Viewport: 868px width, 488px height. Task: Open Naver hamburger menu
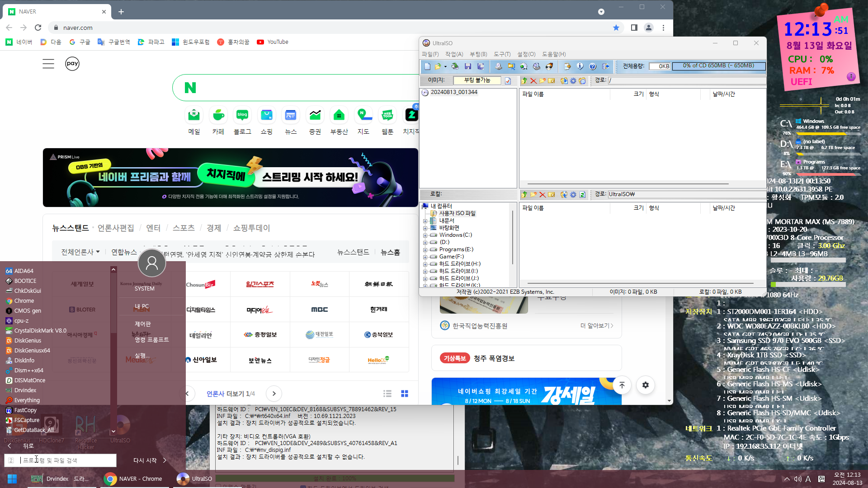[48, 64]
